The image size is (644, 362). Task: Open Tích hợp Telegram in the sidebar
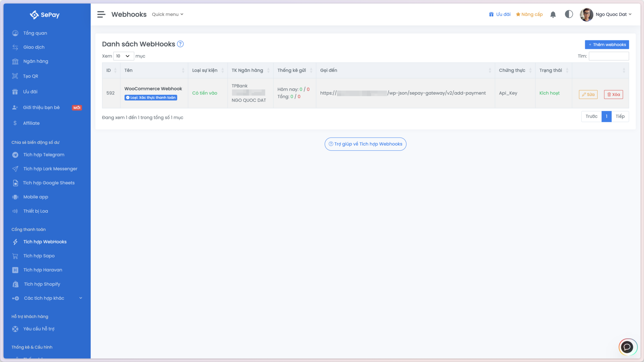click(44, 155)
